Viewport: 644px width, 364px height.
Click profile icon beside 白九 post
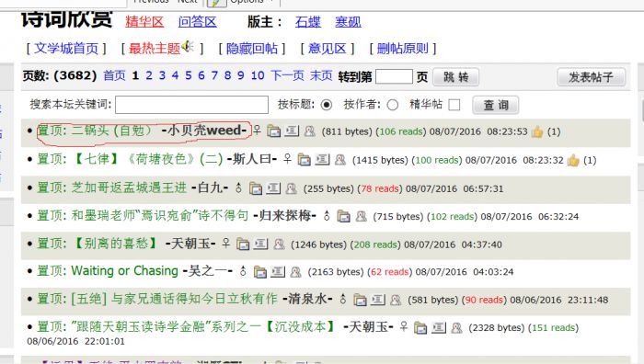point(292,188)
